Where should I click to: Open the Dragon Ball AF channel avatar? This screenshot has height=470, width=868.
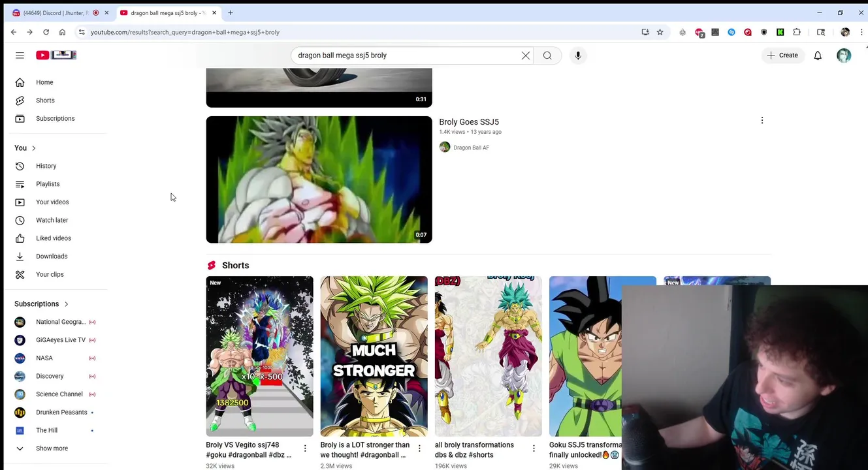pos(445,148)
